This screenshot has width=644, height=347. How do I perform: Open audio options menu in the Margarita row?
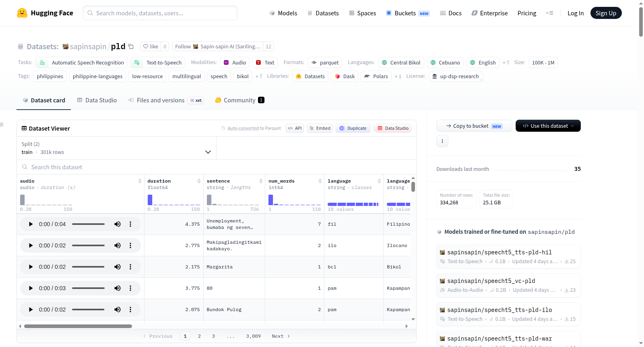click(x=130, y=267)
